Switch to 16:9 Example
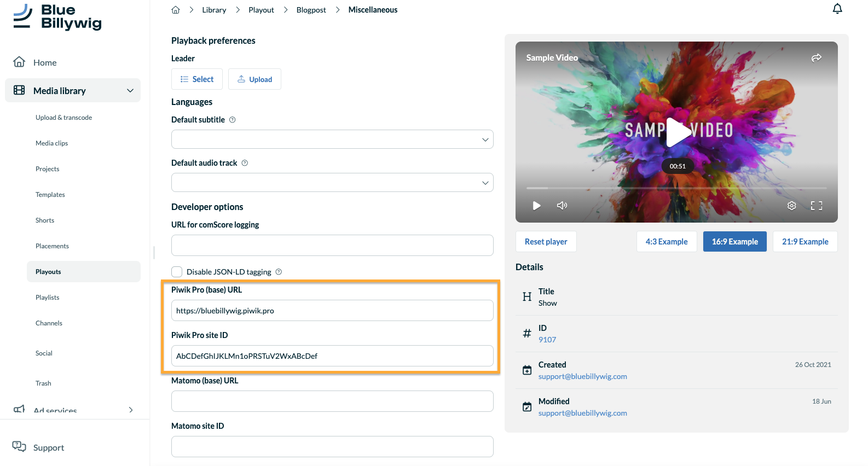Image resolution: width=868 pixels, height=466 pixels. pyautogui.click(x=735, y=242)
